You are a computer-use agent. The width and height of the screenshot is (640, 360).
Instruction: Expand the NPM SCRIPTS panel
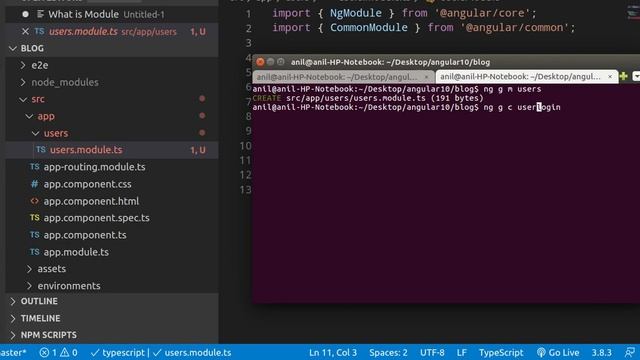112,335
